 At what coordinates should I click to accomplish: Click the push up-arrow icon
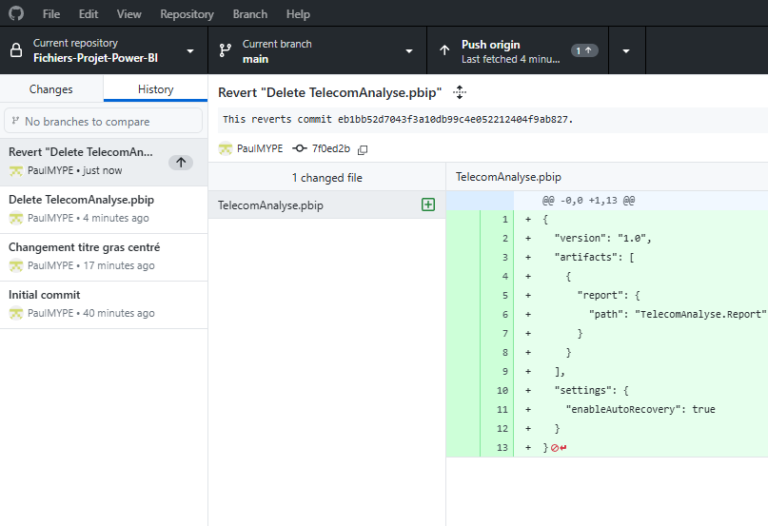(444, 50)
